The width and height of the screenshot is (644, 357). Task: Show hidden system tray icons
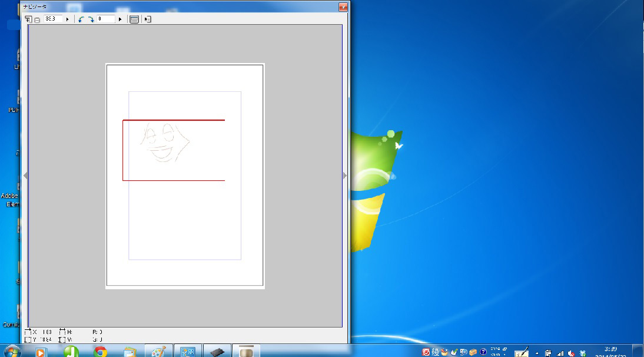click(x=537, y=353)
